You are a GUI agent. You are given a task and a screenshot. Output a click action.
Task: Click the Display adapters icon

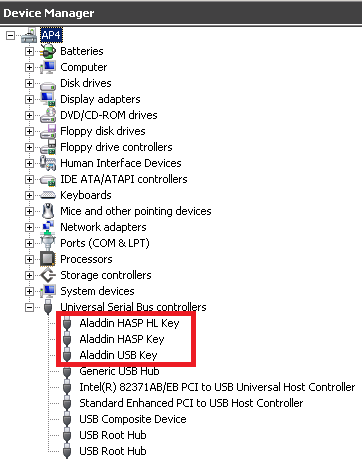coord(48,99)
